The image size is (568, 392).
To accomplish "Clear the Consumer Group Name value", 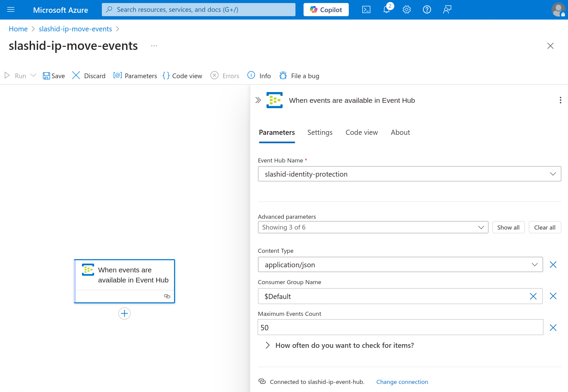I will (x=533, y=296).
